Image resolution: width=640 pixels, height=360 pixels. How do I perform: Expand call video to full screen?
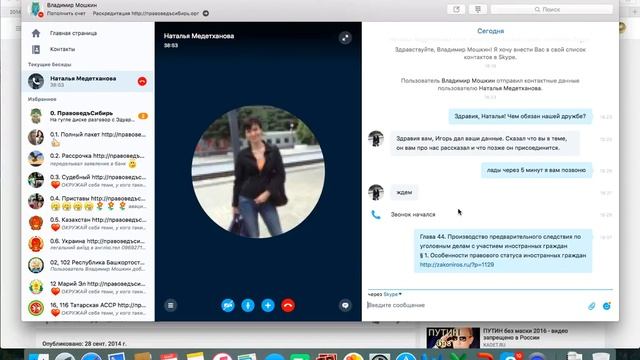pyautogui.click(x=345, y=38)
